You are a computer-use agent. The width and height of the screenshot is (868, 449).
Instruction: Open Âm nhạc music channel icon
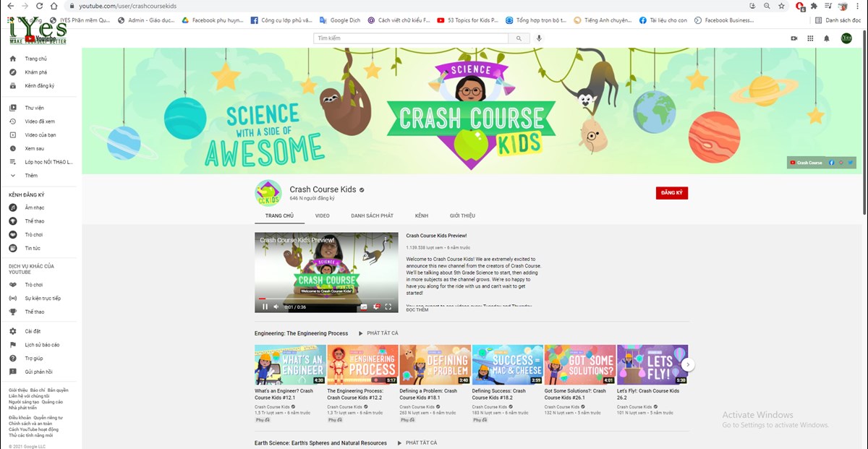point(12,208)
